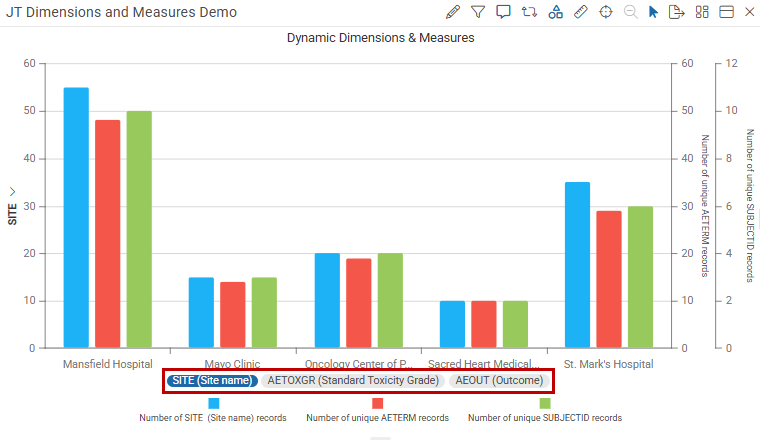The height and width of the screenshot is (440, 760).
Task: Open the comment bubble tool
Action: point(503,12)
